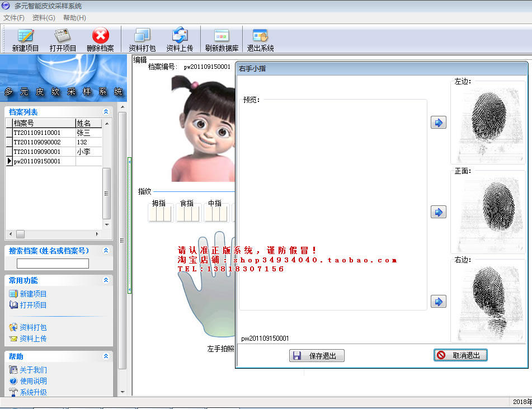Click the girl portrait photo
The height and width of the screenshot is (409, 532).
(203, 128)
